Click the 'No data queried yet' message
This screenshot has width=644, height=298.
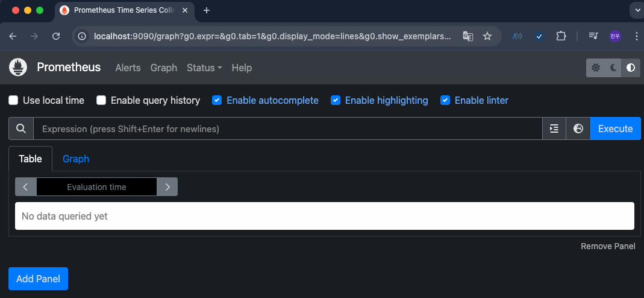tap(64, 216)
